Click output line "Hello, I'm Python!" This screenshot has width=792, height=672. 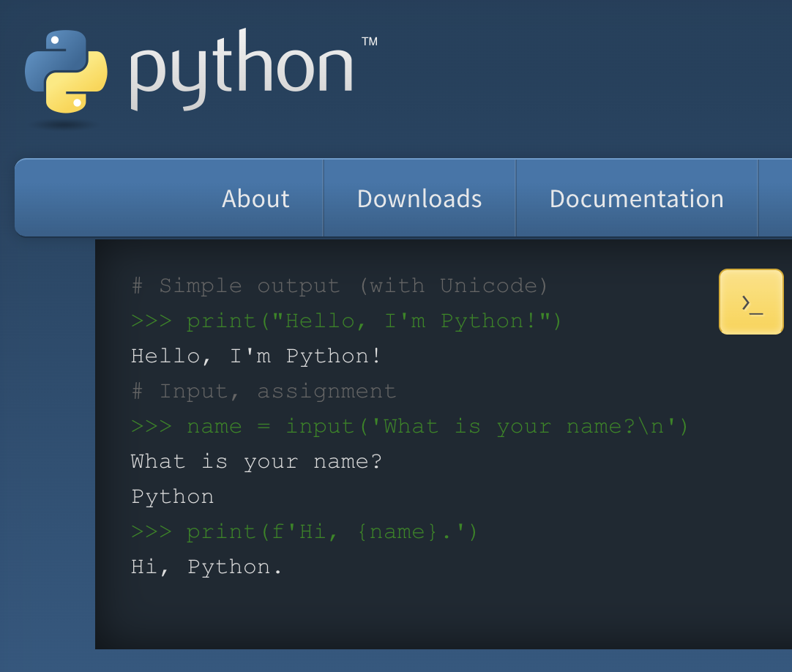[x=255, y=356]
